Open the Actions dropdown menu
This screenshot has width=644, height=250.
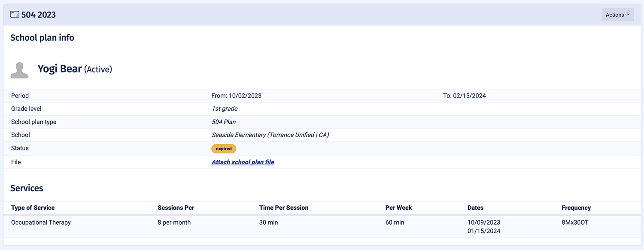tap(617, 15)
